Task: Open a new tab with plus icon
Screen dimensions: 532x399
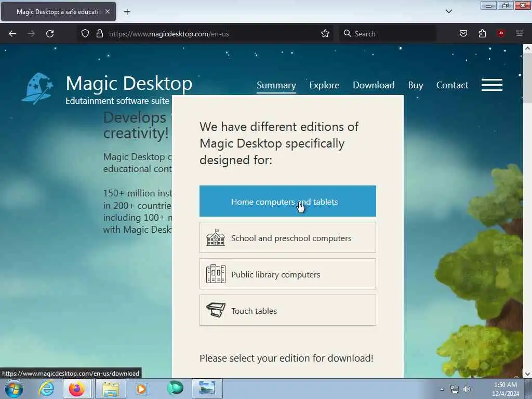Action: coord(127,12)
